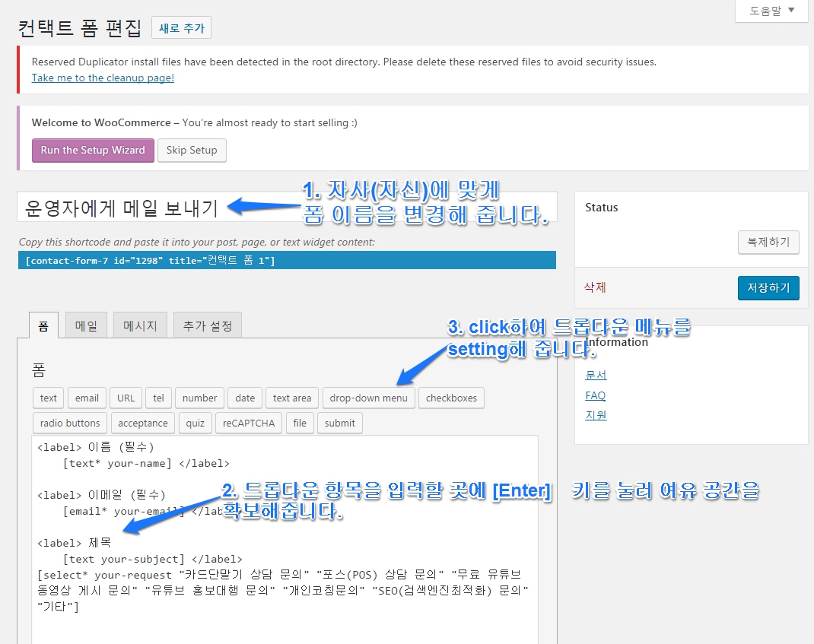The image size is (814, 644).
Task: Skip the WooCommerce setup
Action: click(x=192, y=150)
